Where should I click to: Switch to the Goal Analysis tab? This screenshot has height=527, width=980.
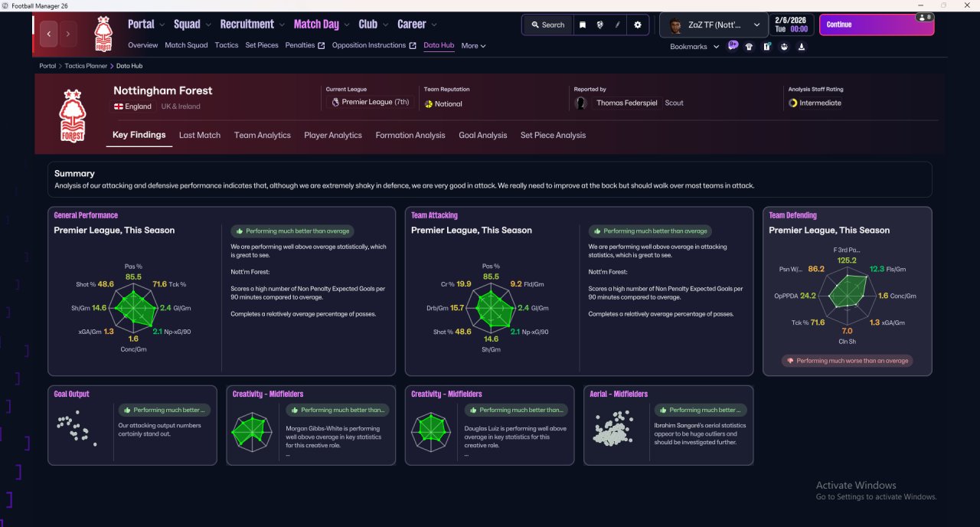click(483, 135)
